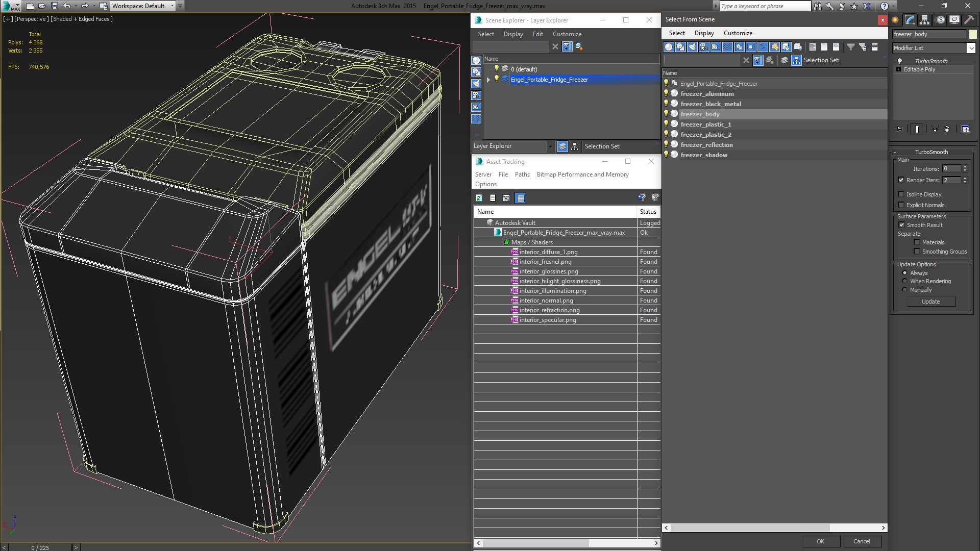
Task: Click the Update button
Action: pyautogui.click(x=930, y=302)
